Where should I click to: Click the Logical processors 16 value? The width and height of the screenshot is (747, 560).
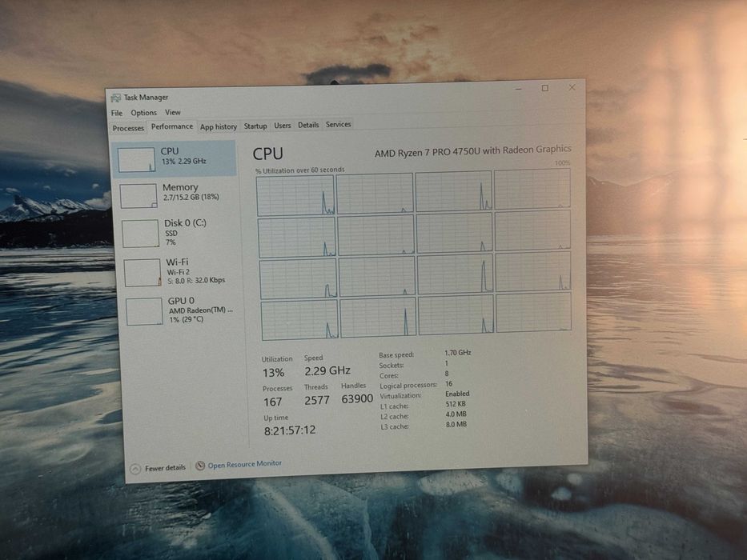coord(448,383)
